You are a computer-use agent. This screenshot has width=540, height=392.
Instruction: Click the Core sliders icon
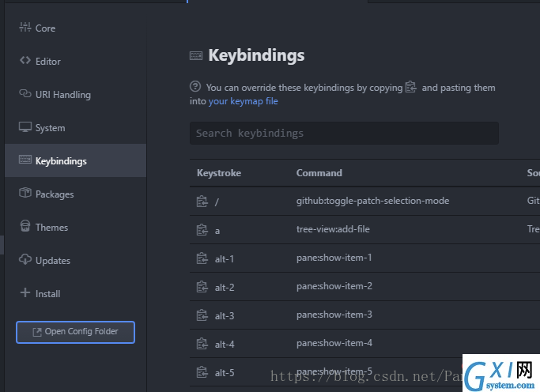[25, 27]
